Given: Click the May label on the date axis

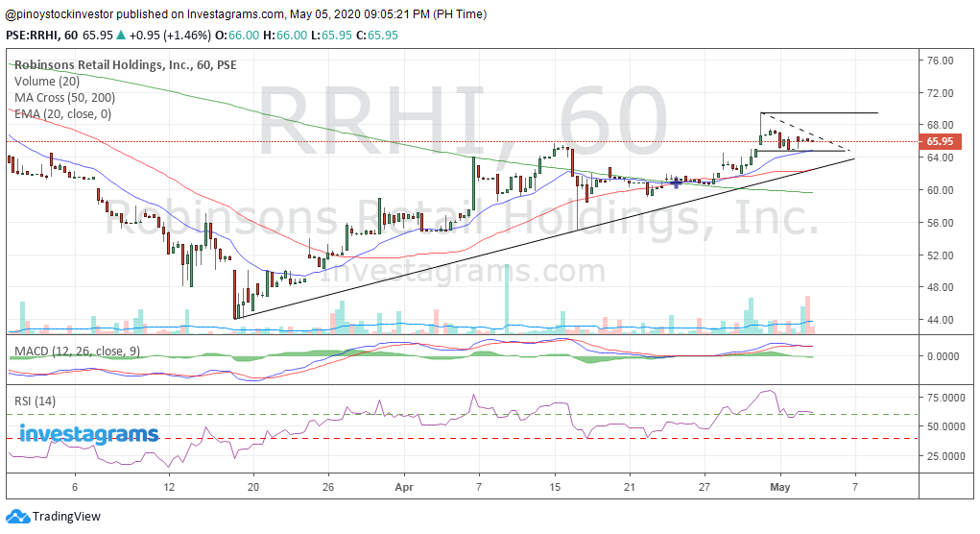Looking at the screenshot, I should click(x=780, y=487).
